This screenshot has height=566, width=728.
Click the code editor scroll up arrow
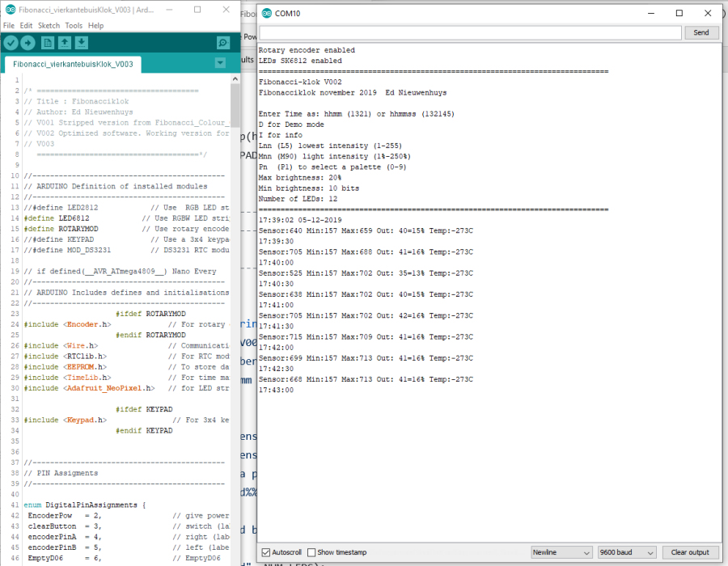point(235,79)
